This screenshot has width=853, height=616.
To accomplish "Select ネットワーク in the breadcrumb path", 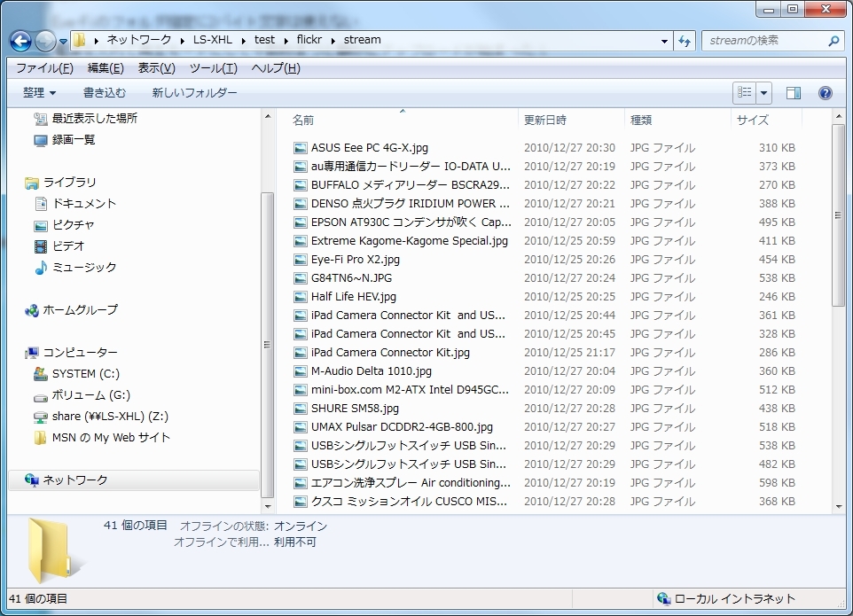I will point(138,40).
